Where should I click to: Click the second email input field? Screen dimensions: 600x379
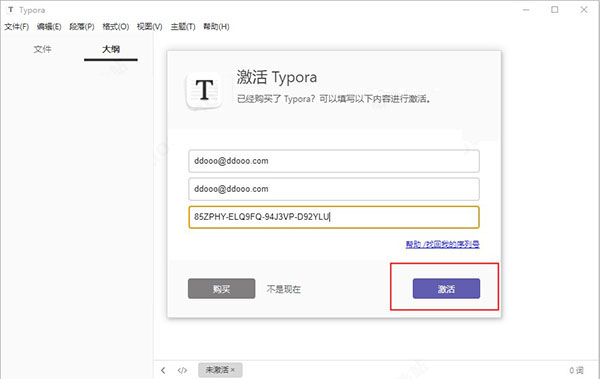(x=334, y=189)
